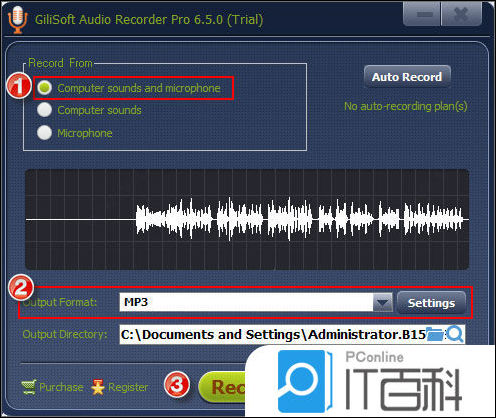Minimize the GiliSoft recorder window
Viewport: 496px width, 418px height.
coord(422,14)
